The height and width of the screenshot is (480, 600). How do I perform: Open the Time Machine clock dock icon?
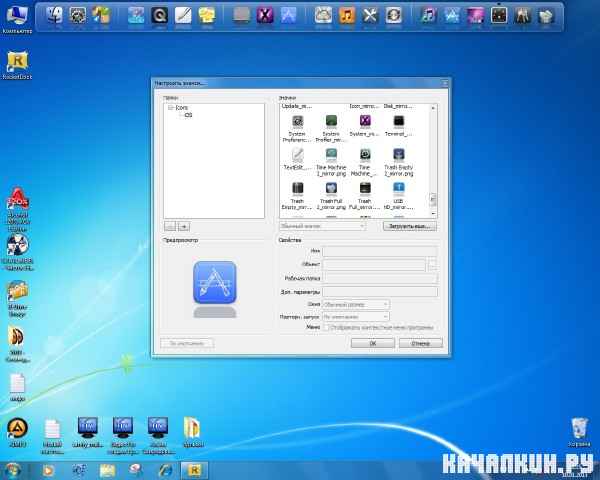pyautogui.click(x=393, y=15)
